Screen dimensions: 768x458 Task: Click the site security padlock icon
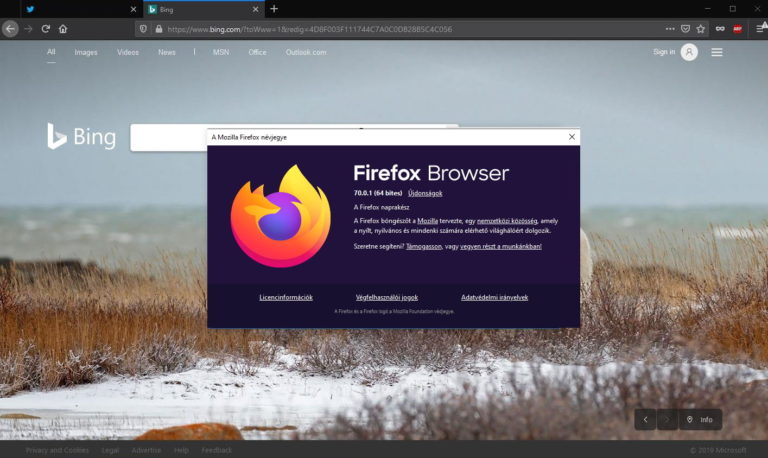point(158,29)
